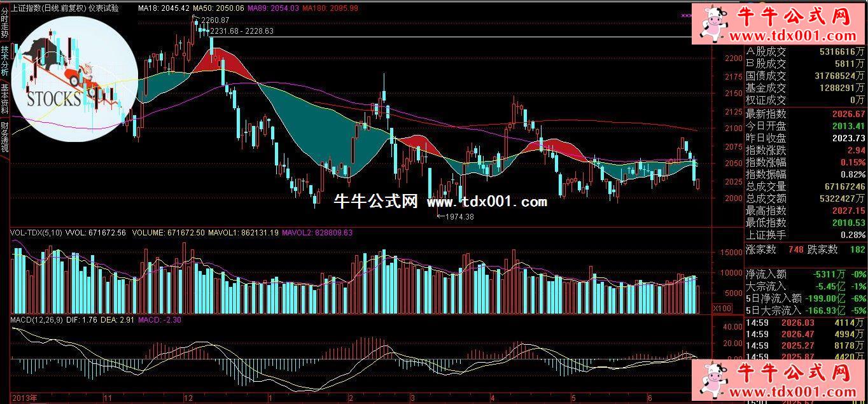
Task: Click the 上证指数 chart title label
Action: coord(64,8)
